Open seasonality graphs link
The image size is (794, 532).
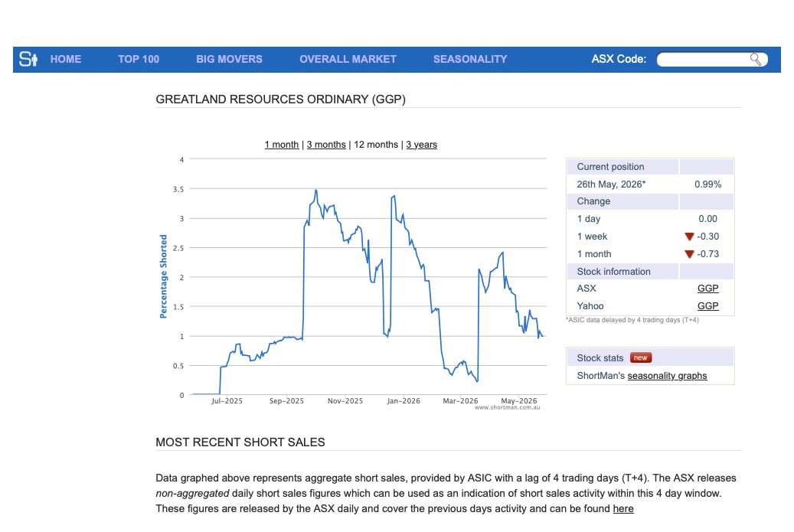pyautogui.click(x=667, y=376)
